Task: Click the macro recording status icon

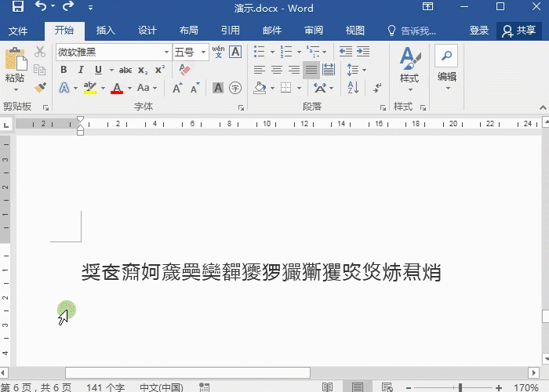Action: click(x=204, y=387)
